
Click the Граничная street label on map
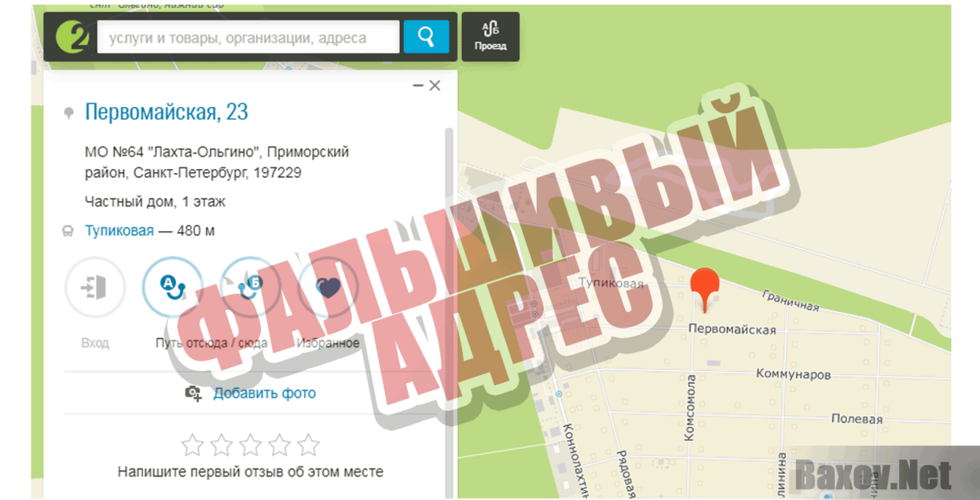(x=790, y=300)
